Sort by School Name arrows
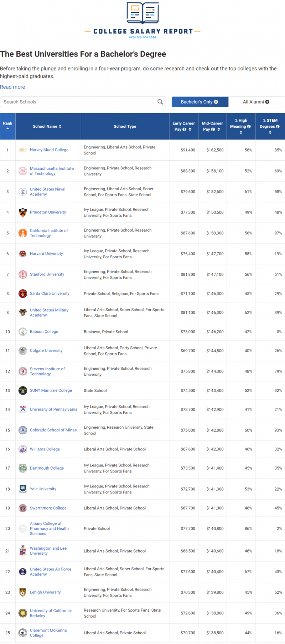 pos(60,126)
